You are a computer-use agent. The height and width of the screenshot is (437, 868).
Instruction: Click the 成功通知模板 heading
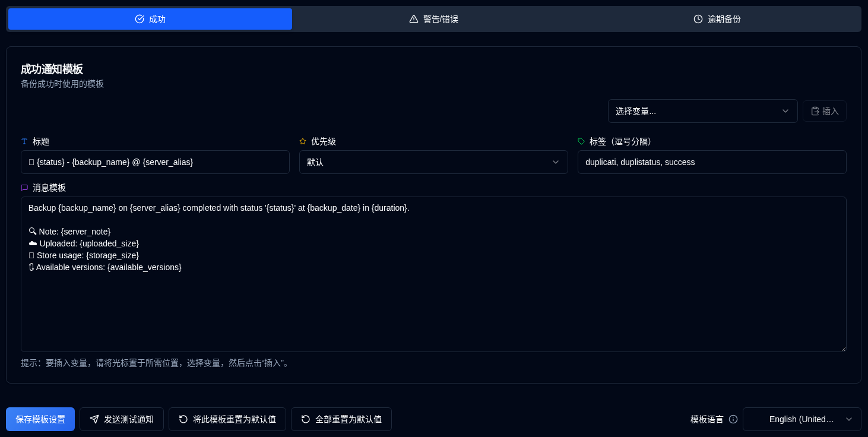point(52,69)
